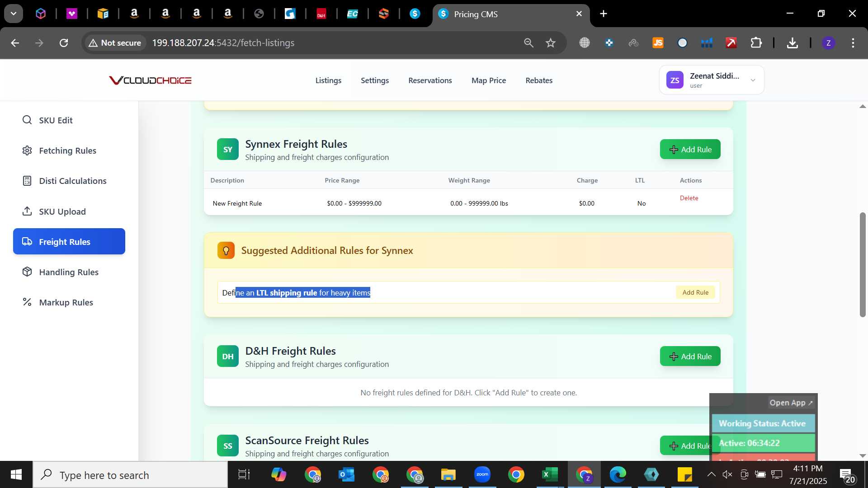Screen dimensions: 868x488
Task: Click the DH badge icon
Action: 228,356
